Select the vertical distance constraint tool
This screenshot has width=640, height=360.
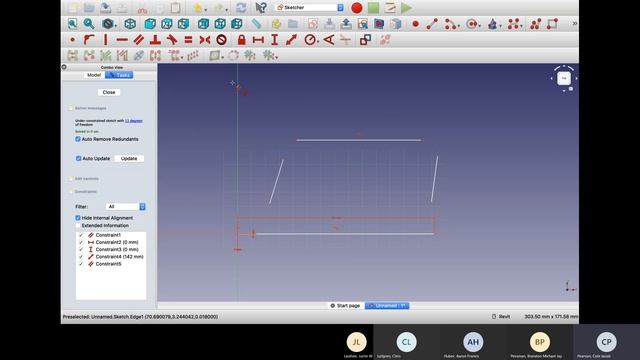[x=274, y=40]
